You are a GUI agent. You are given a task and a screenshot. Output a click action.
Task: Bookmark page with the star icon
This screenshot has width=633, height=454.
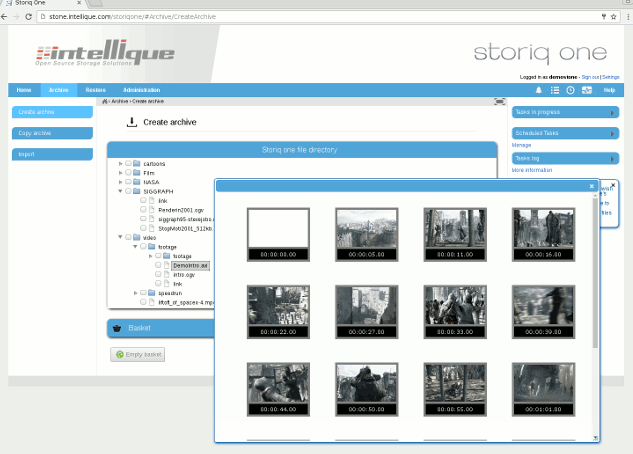pyautogui.click(x=614, y=17)
